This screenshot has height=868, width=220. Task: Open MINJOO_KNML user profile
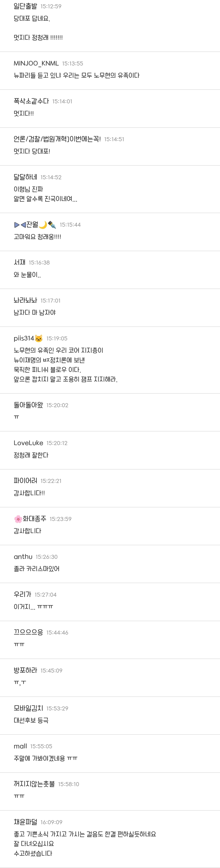click(x=36, y=63)
